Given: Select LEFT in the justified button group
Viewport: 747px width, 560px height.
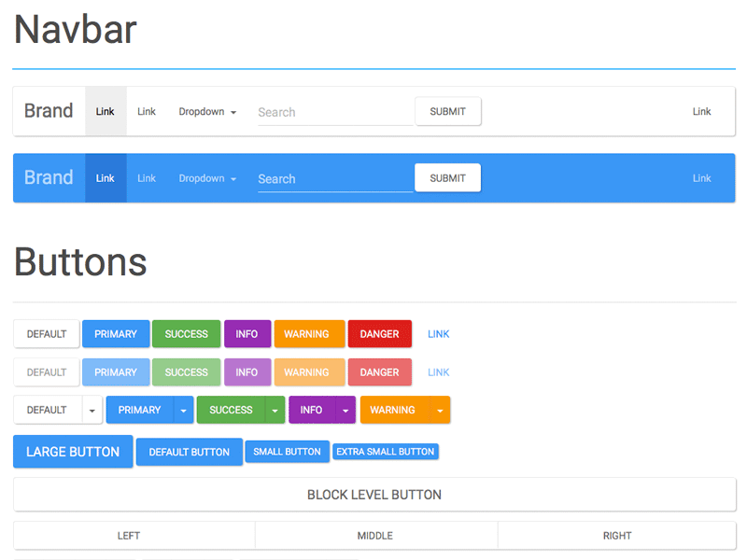Looking at the screenshot, I should point(134,535).
